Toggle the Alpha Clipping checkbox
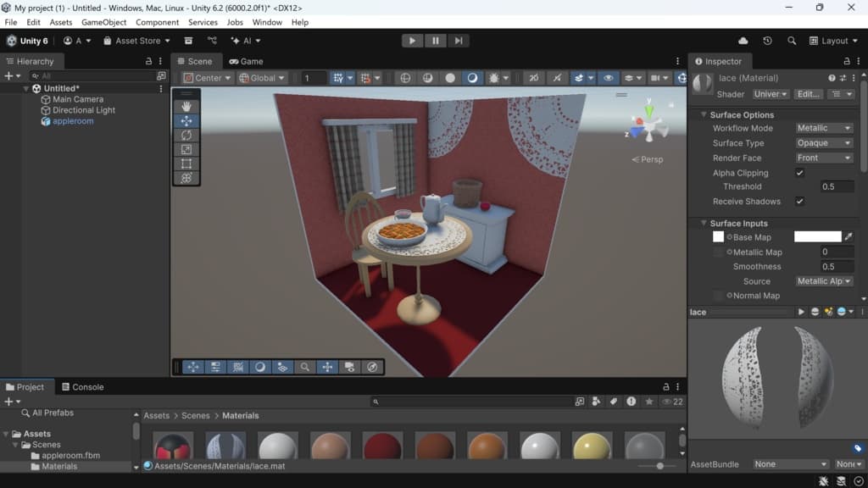Screen dimensions: 868x488 (799, 173)
